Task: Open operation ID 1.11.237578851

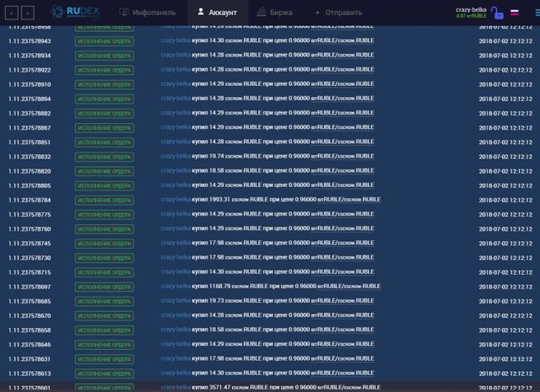Action: pos(30,142)
